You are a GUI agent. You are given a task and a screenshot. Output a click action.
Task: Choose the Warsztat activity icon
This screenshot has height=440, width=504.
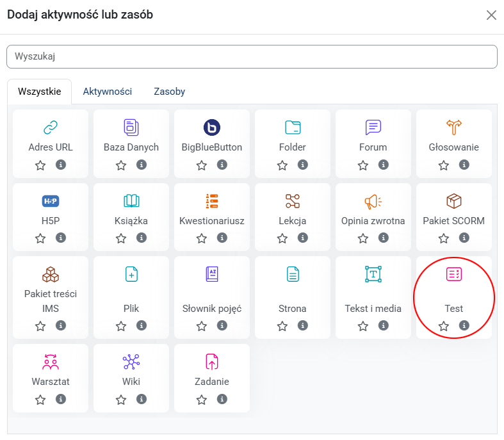pyautogui.click(x=51, y=362)
